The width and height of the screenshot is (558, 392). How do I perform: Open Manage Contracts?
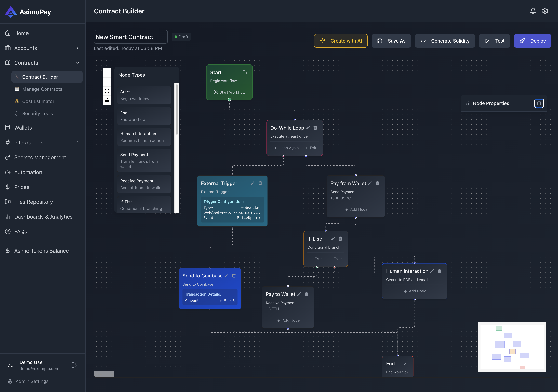coord(42,89)
